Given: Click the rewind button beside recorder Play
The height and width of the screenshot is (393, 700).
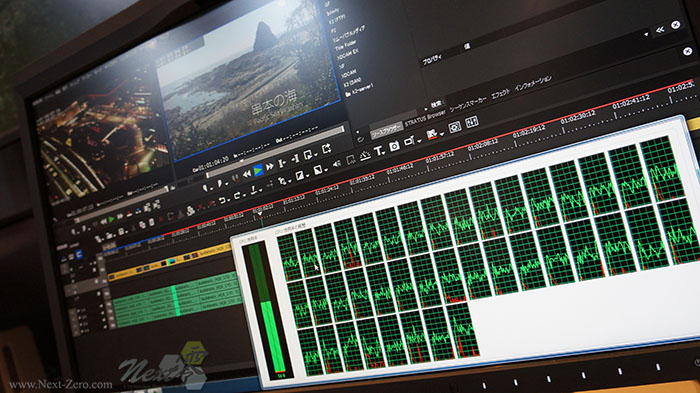Looking at the screenshot, I should (247, 173).
